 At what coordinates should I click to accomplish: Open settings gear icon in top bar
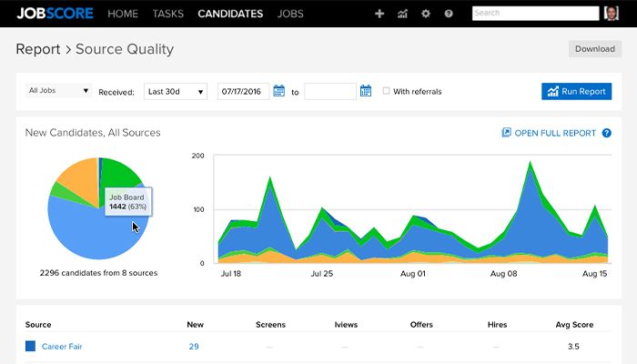coord(425,14)
